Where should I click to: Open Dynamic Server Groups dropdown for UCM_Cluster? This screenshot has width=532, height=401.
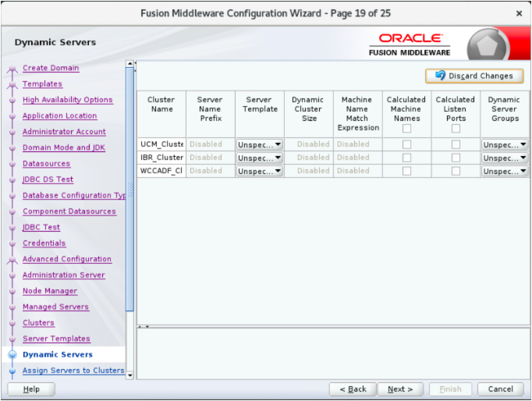pos(505,144)
